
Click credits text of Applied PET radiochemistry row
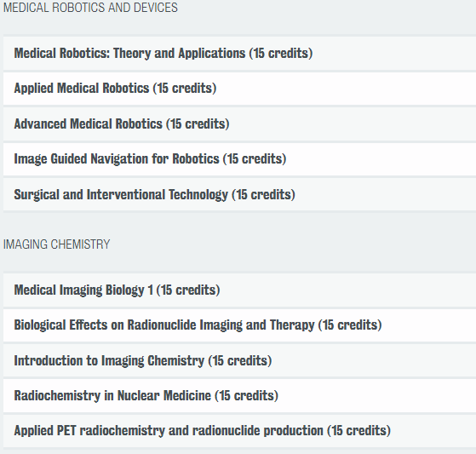(x=358, y=431)
